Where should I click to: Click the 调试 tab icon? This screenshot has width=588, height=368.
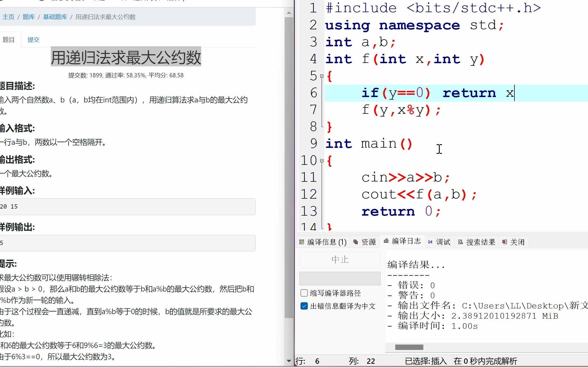click(430, 242)
